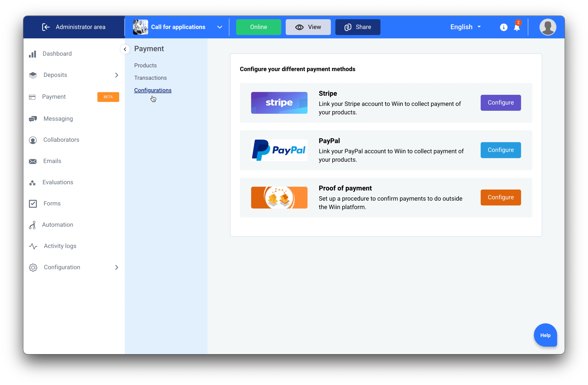
Task: Click the Forms checkbox icon
Action: 33,204
